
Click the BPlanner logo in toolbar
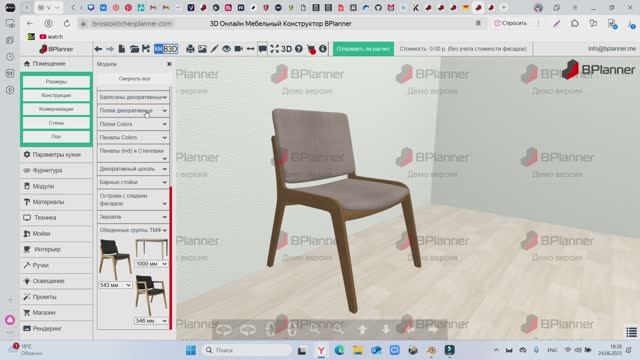point(56,49)
